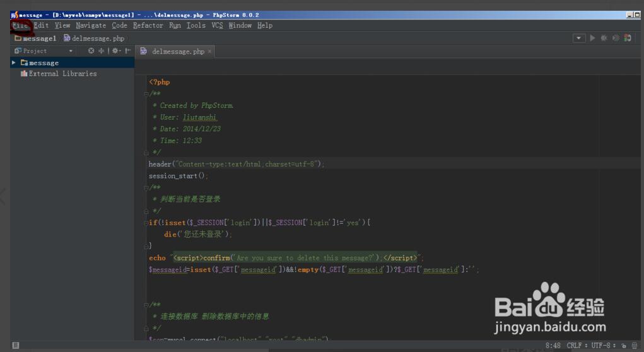Viewport: 644px width, 352px height.
Task: Click the $messageid variable assignment
Action: pos(313,270)
